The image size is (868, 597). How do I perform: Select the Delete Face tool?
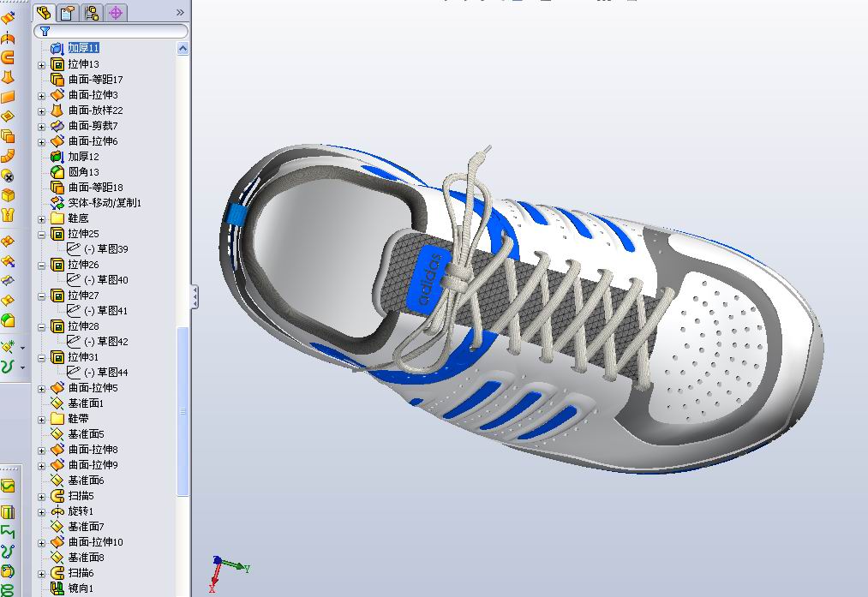click(8, 176)
